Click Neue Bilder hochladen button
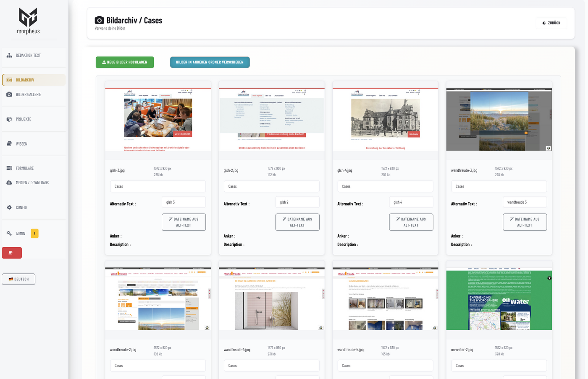 tap(125, 62)
